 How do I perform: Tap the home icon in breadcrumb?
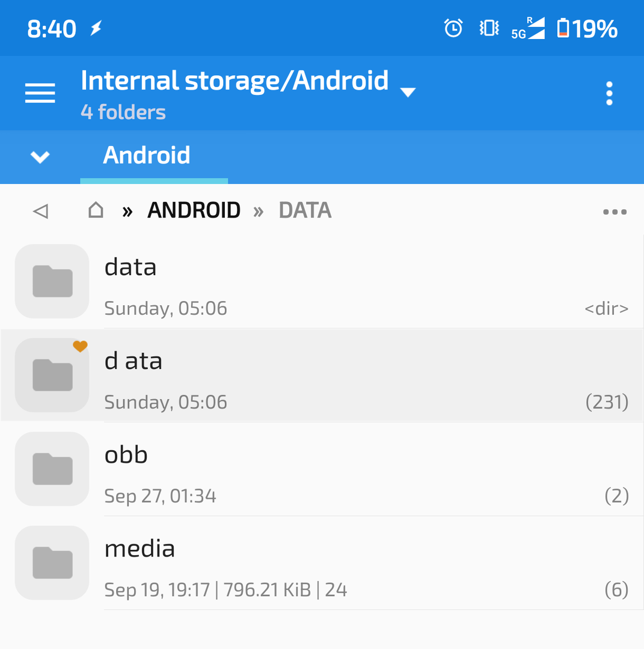coord(96,210)
